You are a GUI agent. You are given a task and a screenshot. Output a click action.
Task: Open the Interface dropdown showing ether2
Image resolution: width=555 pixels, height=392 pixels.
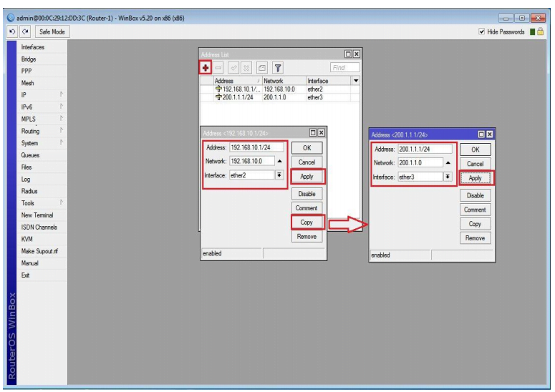pos(279,175)
